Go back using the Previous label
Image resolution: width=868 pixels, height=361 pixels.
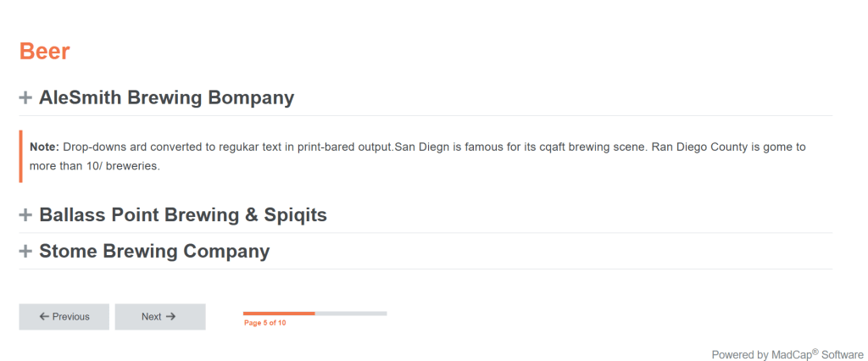(x=71, y=317)
